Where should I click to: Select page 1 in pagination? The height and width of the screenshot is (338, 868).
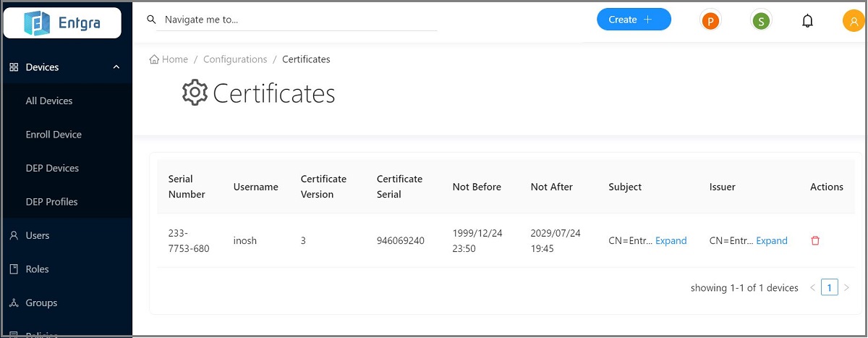[x=830, y=288]
